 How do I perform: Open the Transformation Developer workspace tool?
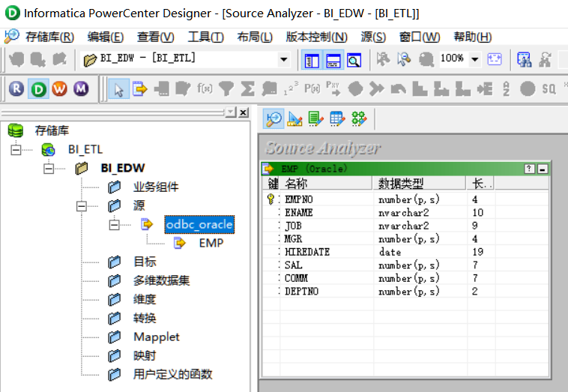[x=316, y=118]
